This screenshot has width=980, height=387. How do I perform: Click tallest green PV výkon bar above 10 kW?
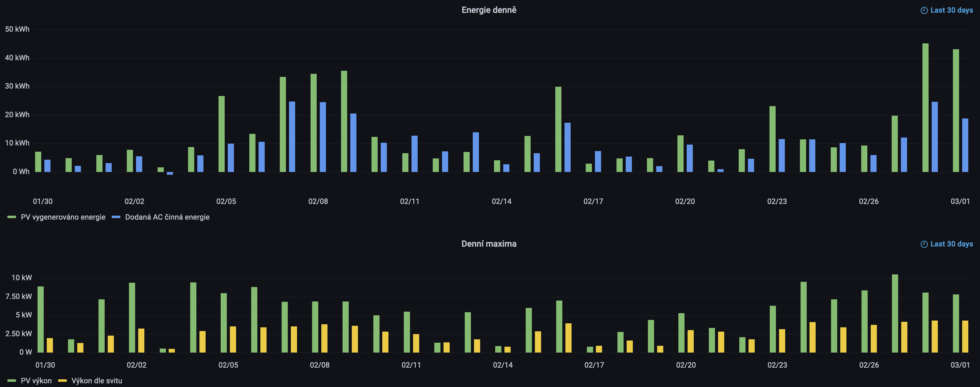coord(895,313)
